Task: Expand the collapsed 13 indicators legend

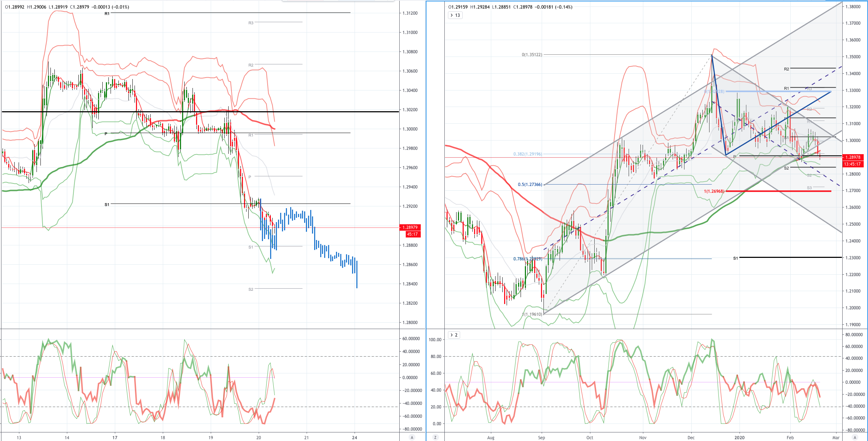Action: point(455,15)
